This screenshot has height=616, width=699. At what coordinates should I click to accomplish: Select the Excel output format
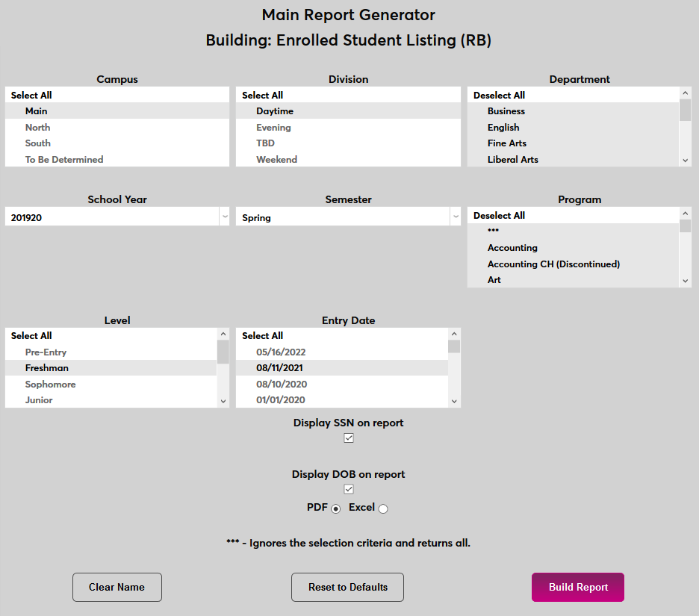[x=383, y=508]
